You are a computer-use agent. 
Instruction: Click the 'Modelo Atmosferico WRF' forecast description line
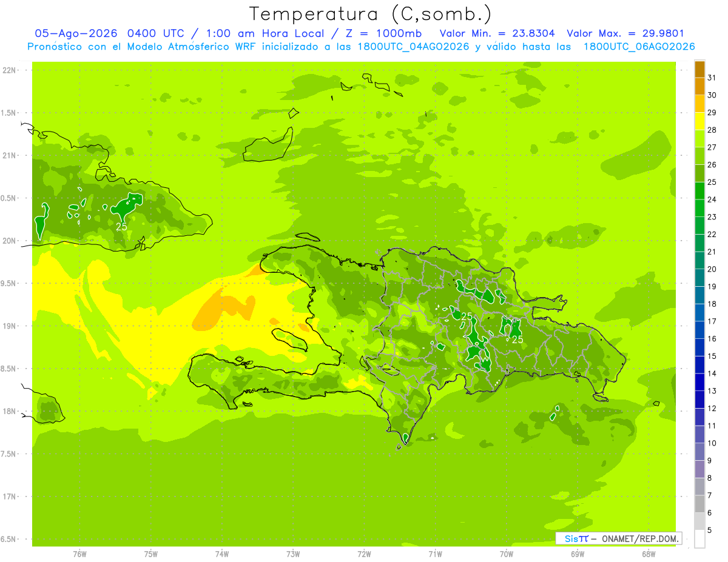pyautogui.click(x=361, y=46)
